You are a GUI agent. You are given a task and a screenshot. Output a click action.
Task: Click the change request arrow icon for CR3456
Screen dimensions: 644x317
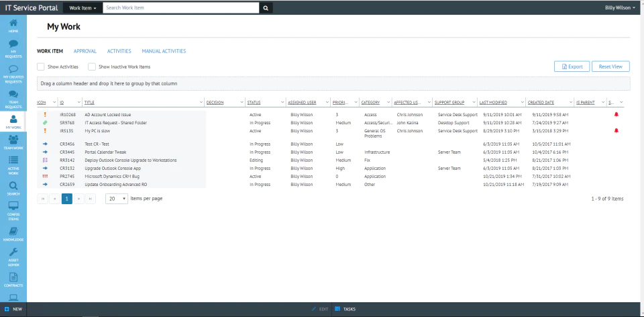[45, 144]
